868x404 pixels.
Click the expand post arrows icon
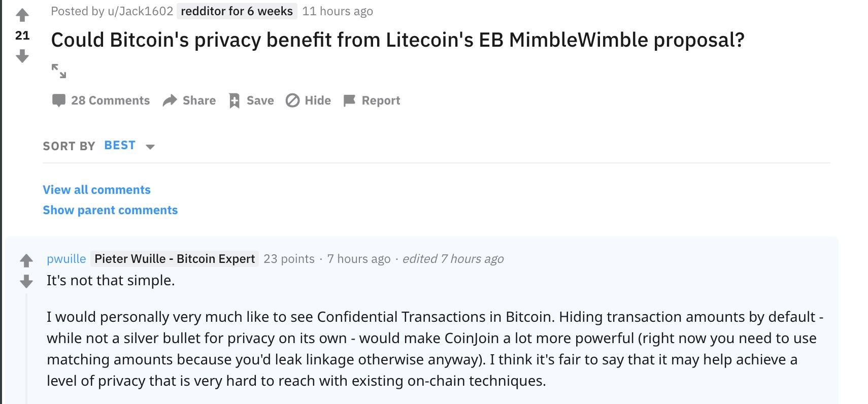tap(59, 71)
